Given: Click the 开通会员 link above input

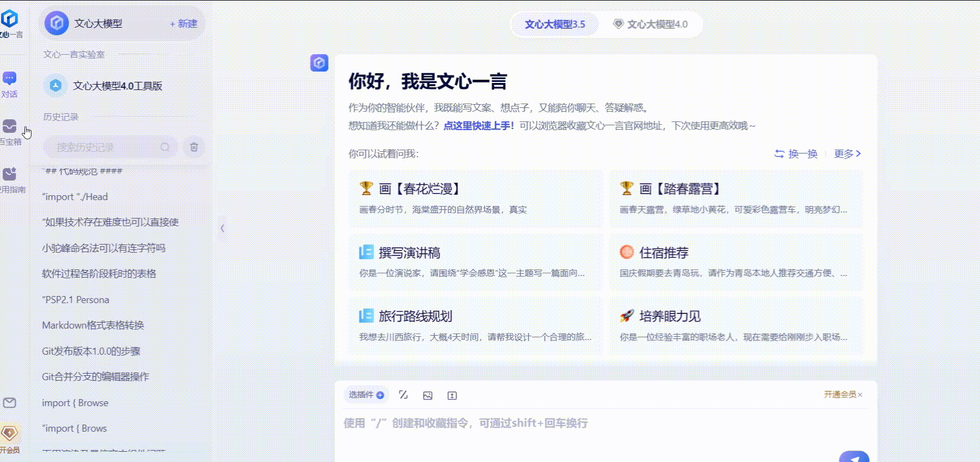Looking at the screenshot, I should pyautogui.click(x=840, y=394).
